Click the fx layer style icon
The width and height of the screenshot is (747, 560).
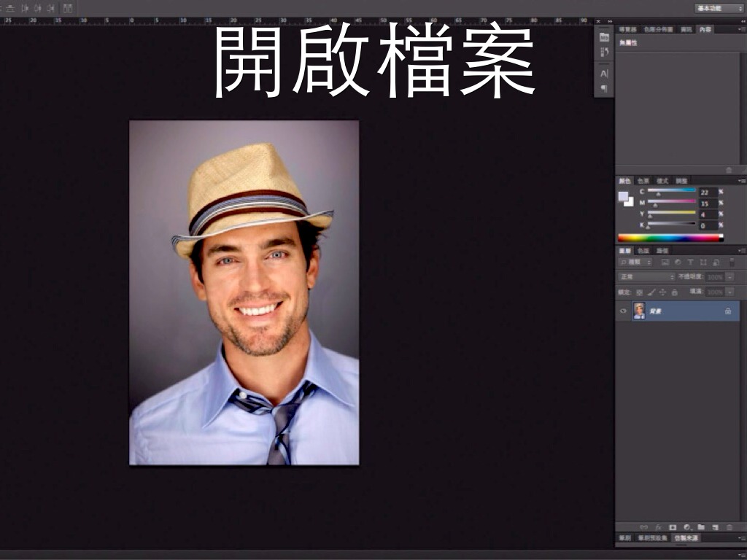pyautogui.click(x=658, y=526)
